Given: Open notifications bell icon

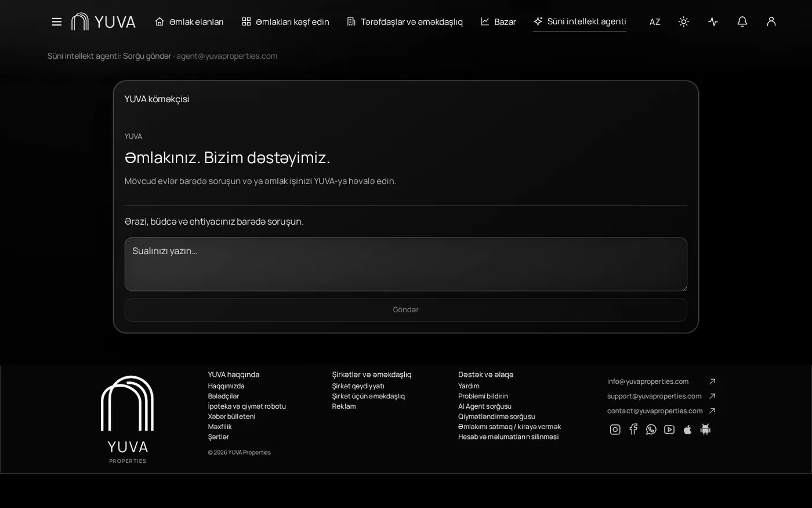Looking at the screenshot, I should [x=742, y=21].
